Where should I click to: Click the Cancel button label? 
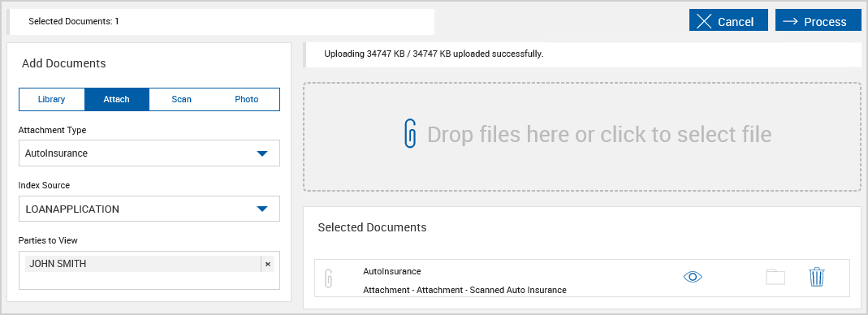736,22
